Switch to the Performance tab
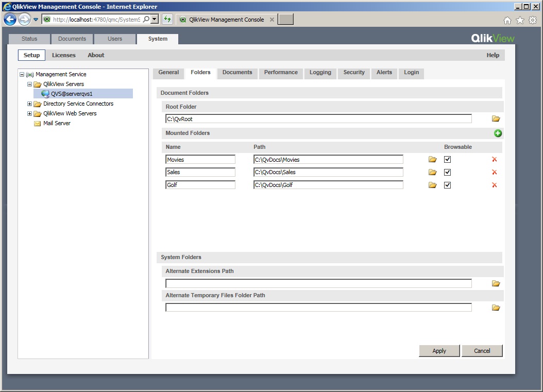 281,73
